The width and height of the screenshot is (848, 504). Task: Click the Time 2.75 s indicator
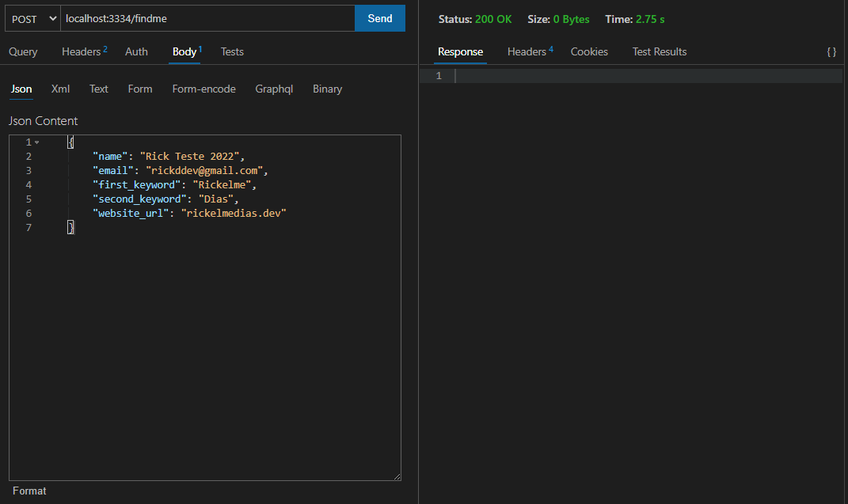tap(635, 20)
